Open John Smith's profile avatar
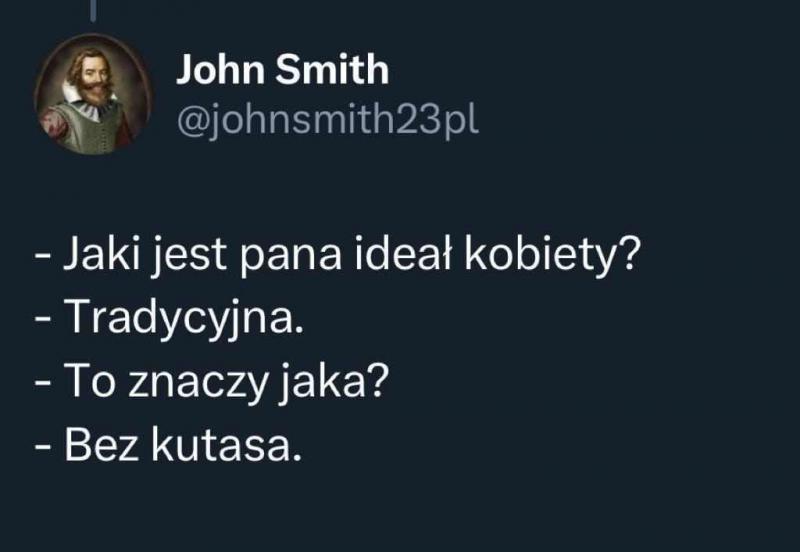 [x=93, y=94]
